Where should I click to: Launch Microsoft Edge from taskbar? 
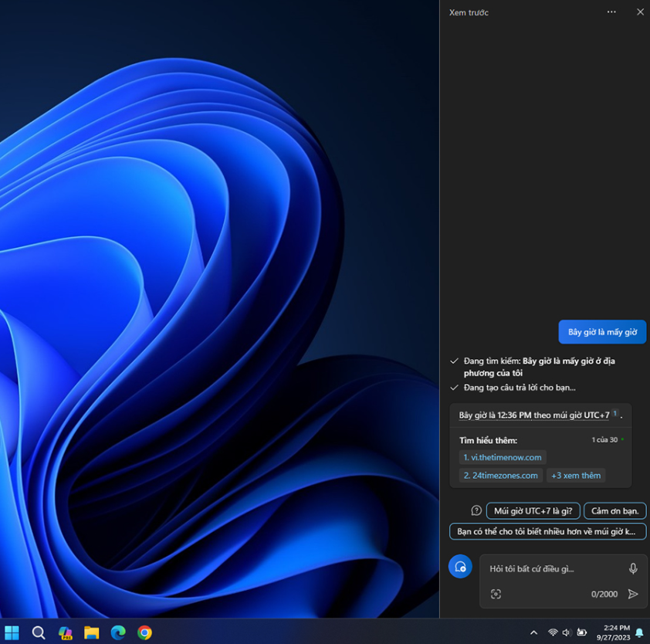(x=118, y=632)
